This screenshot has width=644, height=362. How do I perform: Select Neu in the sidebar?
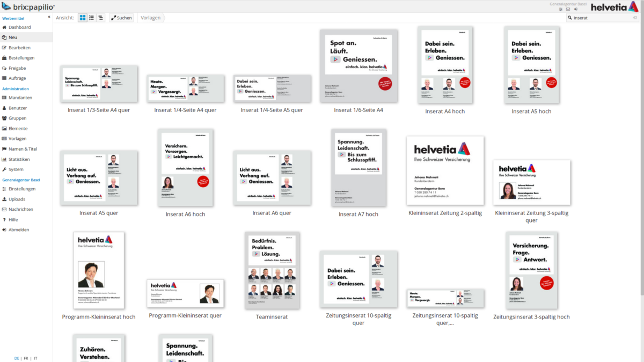pyautogui.click(x=26, y=38)
